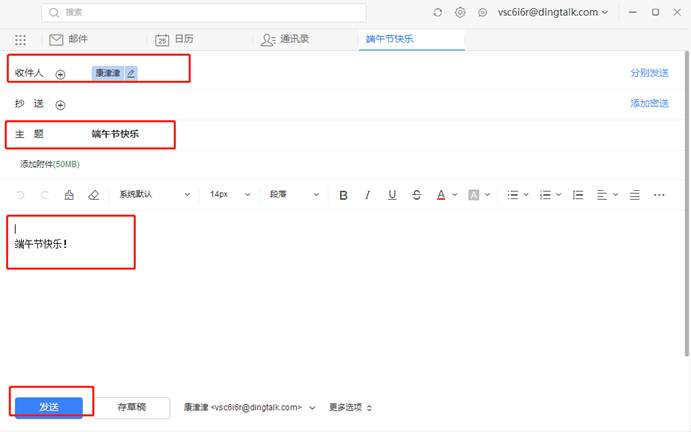Click 存草稿 to save the draft

(x=132, y=407)
